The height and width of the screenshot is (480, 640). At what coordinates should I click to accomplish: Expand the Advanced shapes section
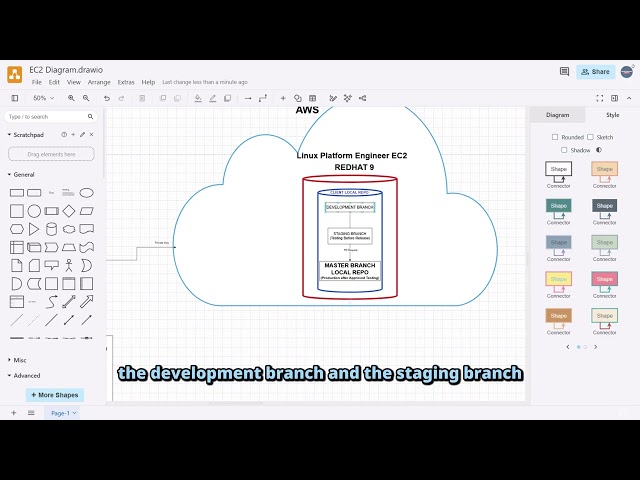coord(24,376)
